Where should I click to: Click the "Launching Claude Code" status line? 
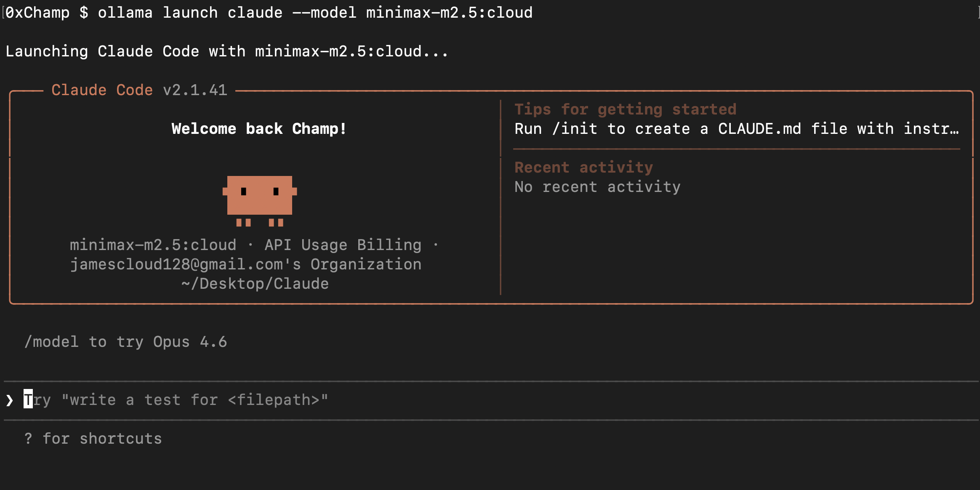tap(226, 51)
